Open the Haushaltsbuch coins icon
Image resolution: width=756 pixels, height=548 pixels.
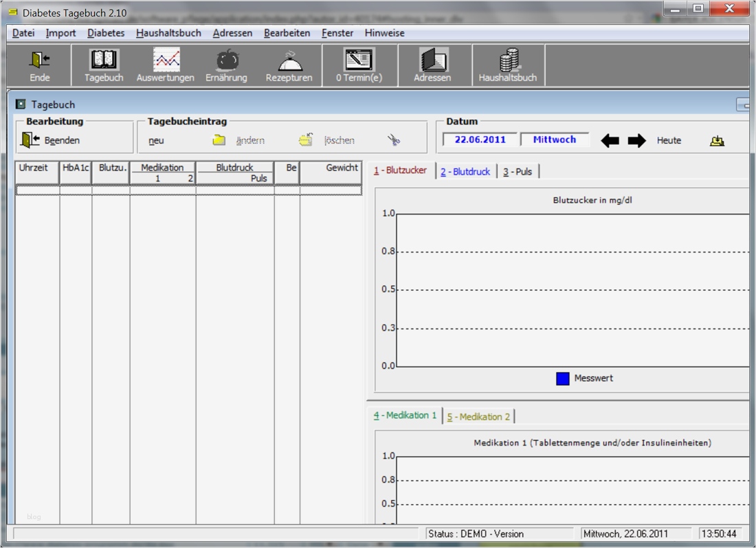click(x=508, y=62)
